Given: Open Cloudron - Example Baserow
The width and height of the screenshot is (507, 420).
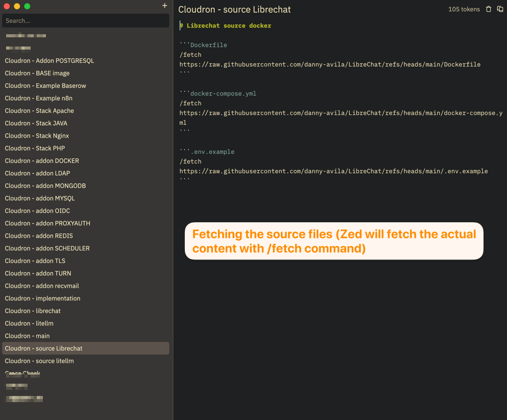Looking at the screenshot, I should [86, 86].
